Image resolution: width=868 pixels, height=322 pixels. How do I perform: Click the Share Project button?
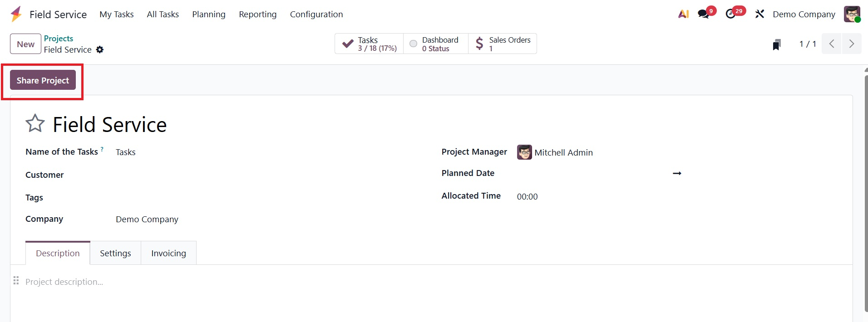point(43,80)
